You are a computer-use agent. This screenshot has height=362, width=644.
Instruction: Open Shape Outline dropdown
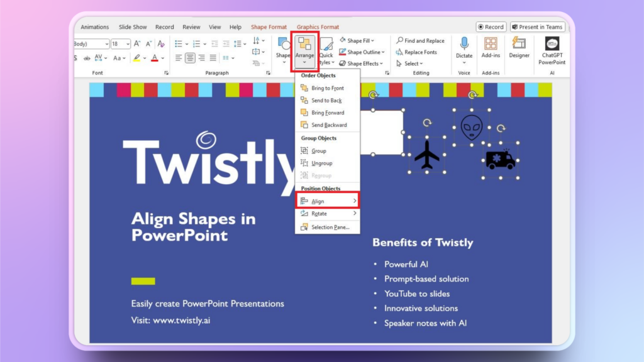click(362, 52)
